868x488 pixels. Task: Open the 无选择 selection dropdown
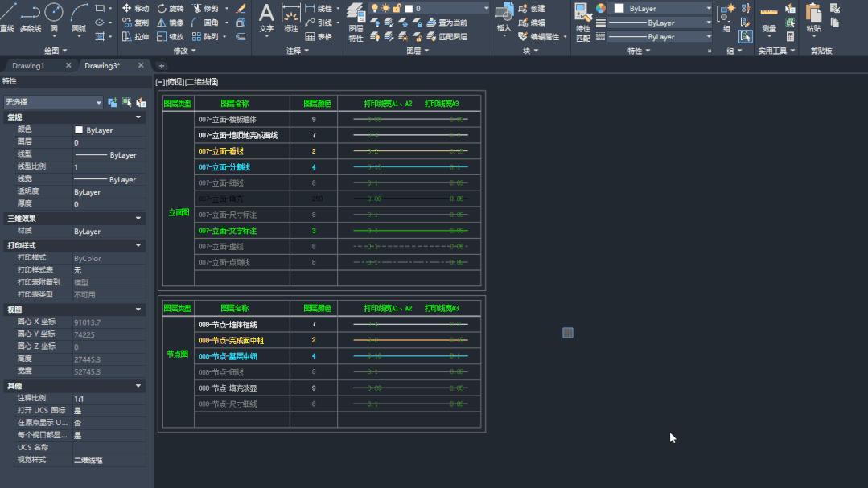(x=53, y=102)
